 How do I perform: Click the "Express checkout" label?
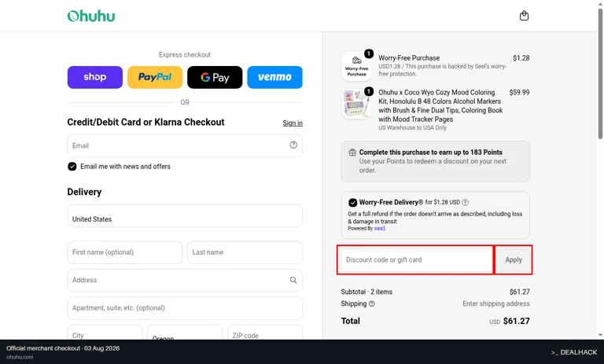coord(185,55)
